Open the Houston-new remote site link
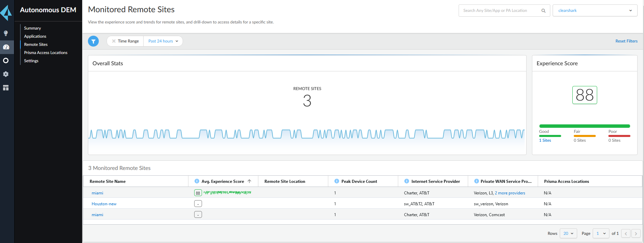 (104, 204)
